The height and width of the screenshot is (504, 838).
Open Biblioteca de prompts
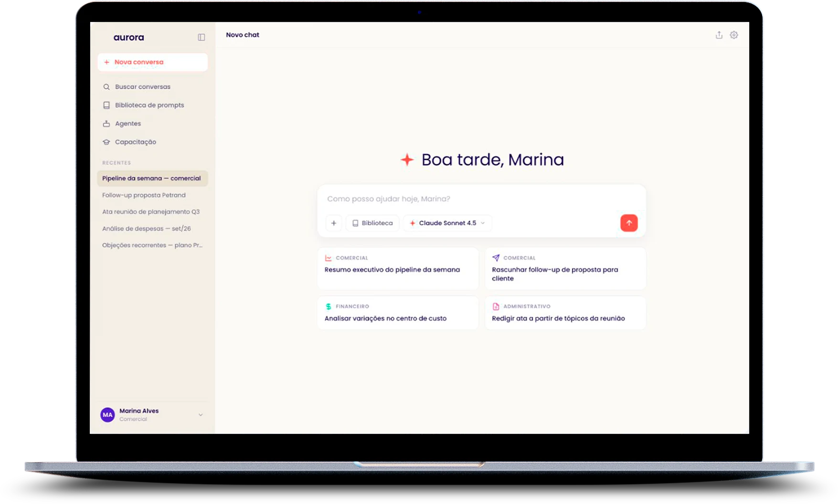(x=153, y=105)
